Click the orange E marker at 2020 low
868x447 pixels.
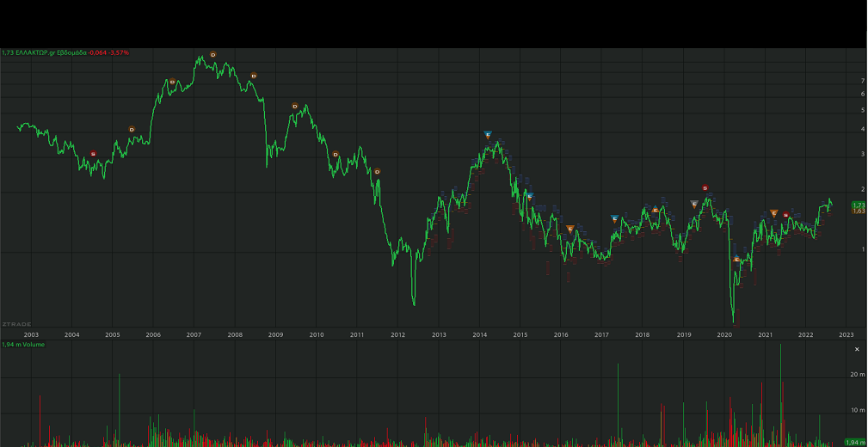736,259
